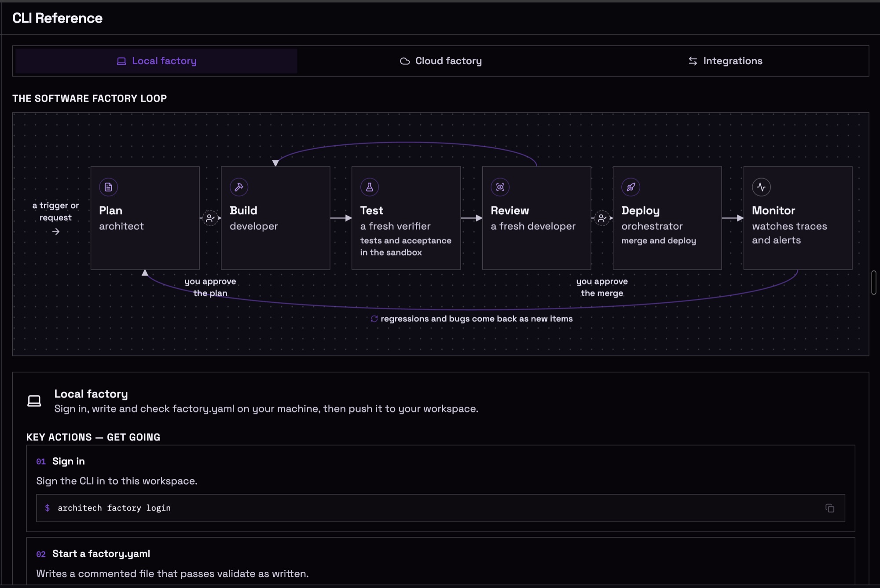Select the Integrations tab
880x588 pixels.
tap(725, 61)
